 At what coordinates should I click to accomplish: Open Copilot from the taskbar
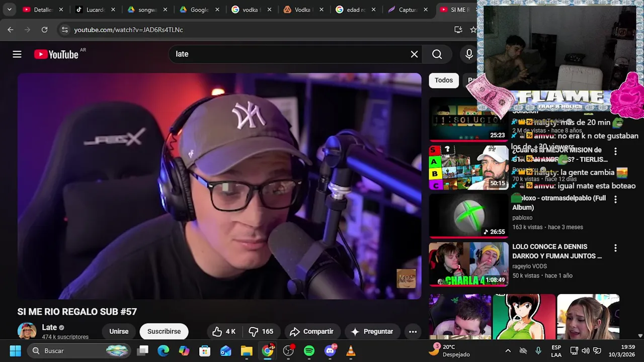[x=184, y=351]
